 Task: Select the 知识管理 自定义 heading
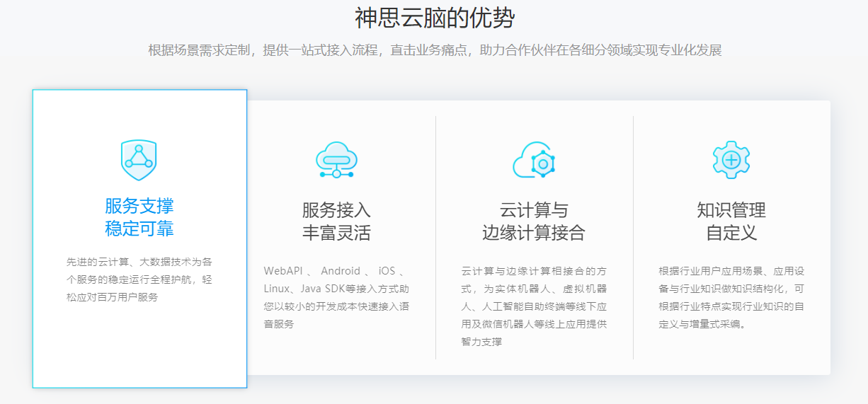(x=731, y=221)
